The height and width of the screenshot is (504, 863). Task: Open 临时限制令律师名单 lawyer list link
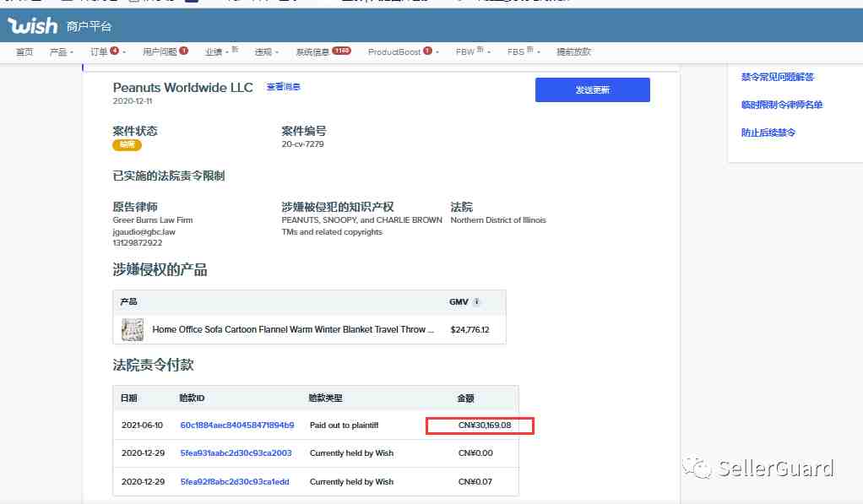[x=782, y=105]
